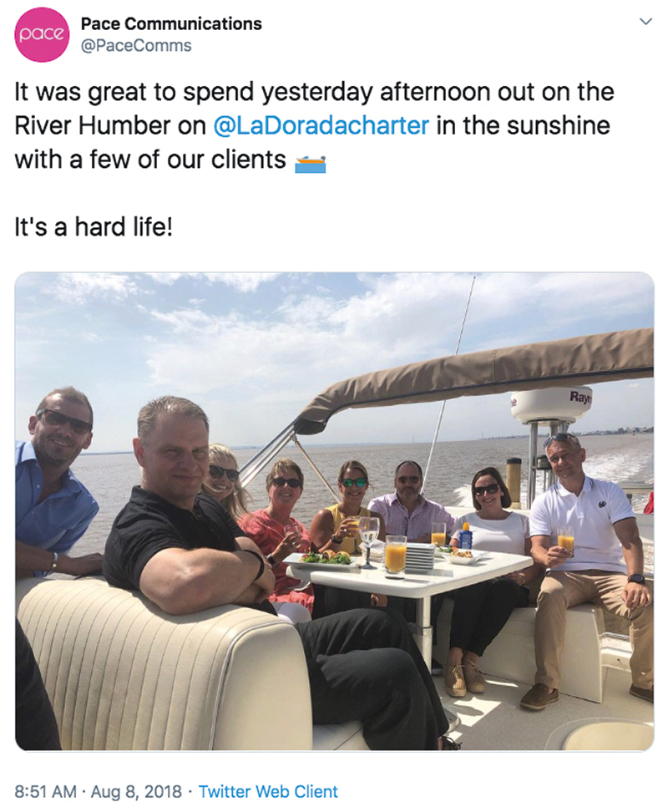Screen dimensions: 668x812
Task: Open the Pace Communications display name
Action: tap(171, 24)
